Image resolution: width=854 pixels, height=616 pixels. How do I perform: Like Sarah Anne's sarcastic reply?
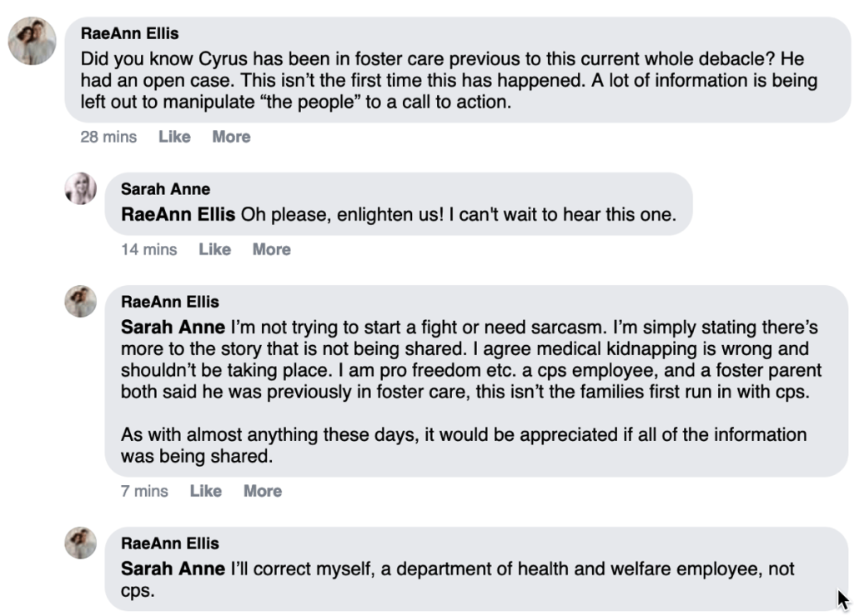click(214, 248)
